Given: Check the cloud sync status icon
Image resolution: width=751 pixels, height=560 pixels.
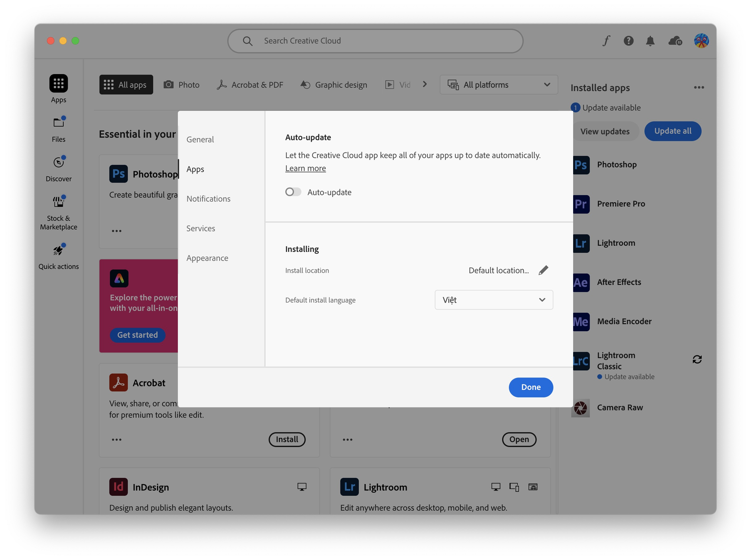Looking at the screenshot, I should click(x=675, y=41).
